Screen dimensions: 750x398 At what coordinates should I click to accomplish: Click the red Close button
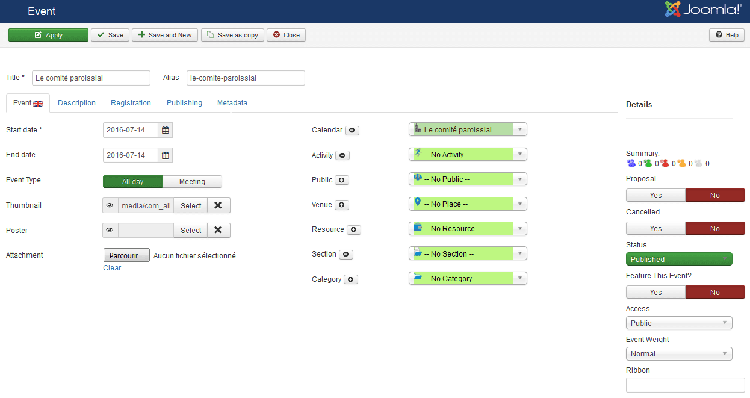coord(286,35)
